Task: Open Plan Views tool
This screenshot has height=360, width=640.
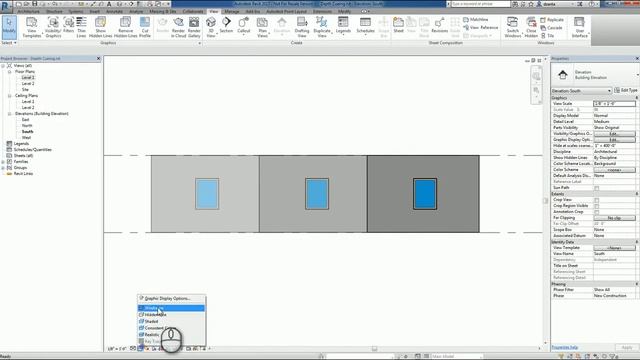Action: pos(262,27)
